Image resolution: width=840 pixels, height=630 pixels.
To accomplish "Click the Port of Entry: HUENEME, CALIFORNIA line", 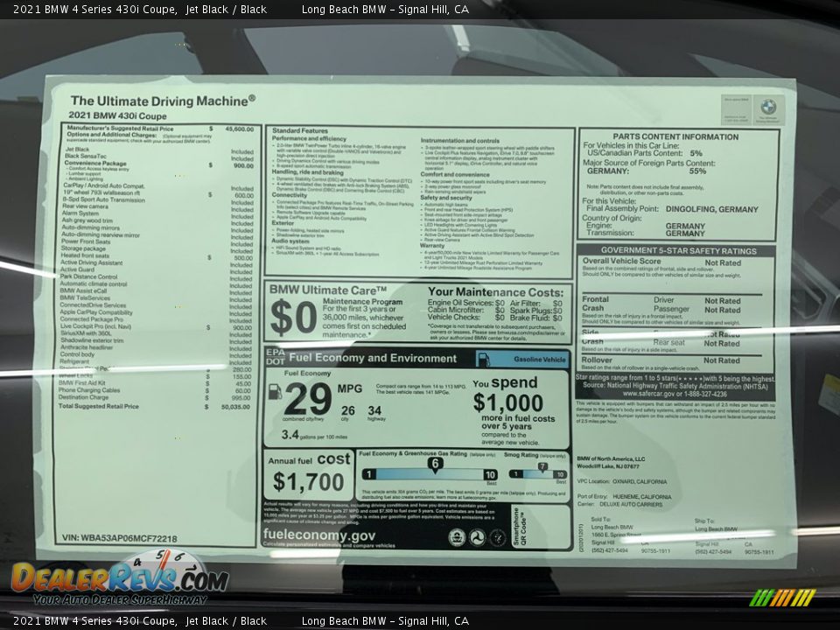I will 624,497.
